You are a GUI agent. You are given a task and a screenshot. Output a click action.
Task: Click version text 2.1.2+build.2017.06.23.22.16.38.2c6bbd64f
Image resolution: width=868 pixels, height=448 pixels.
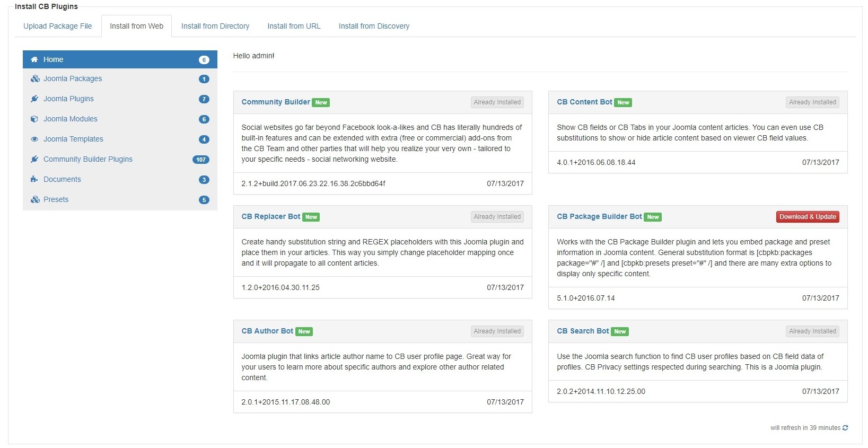point(313,183)
